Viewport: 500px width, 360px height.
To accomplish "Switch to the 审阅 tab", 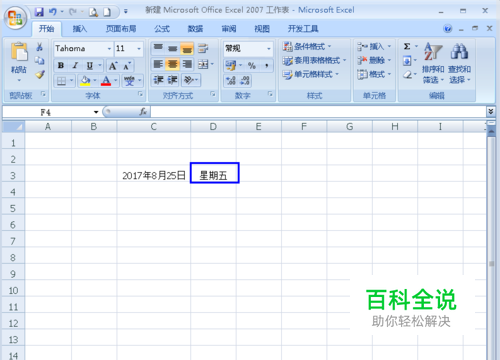I will [229, 29].
